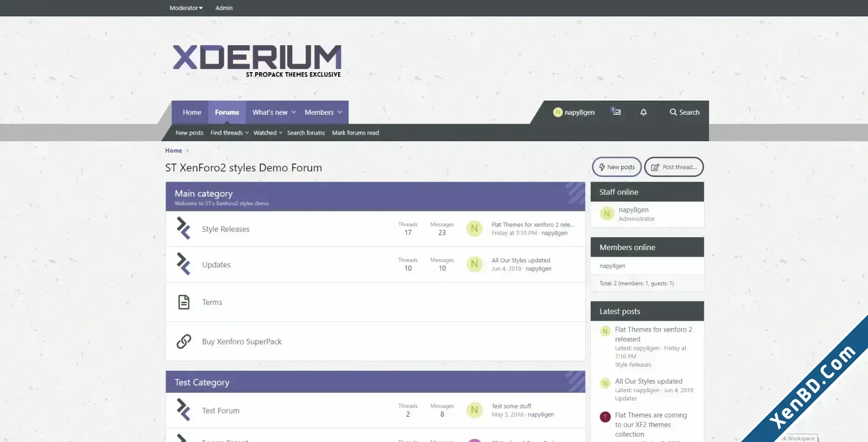The image size is (868, 442).
Task: Click avatar in Style Releases row
Action: 475,229
